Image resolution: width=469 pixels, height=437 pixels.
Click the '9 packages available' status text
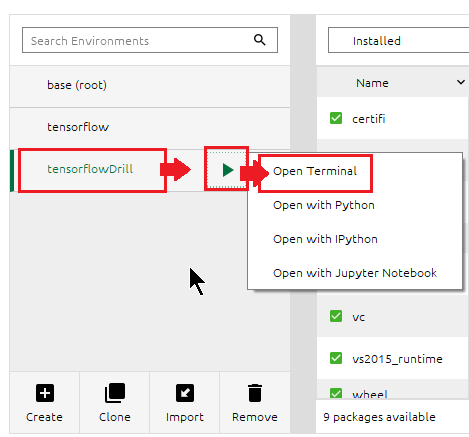point(379,417)
